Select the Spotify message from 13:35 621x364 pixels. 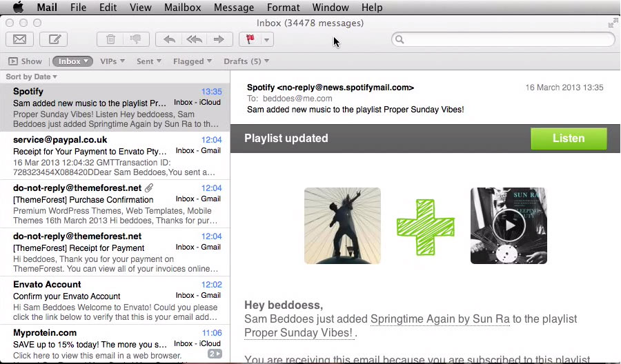pyautogui.click(x=115, y=108)
